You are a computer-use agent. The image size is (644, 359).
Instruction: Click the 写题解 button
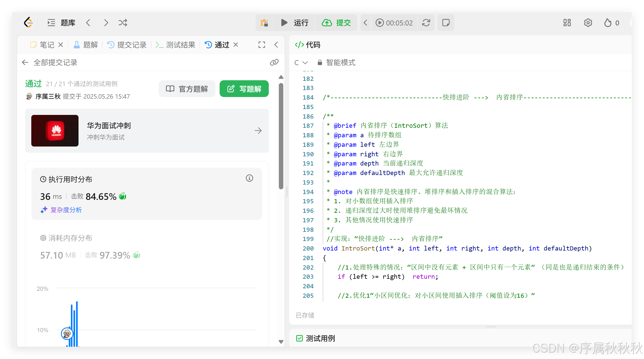(x=244, y=89)
